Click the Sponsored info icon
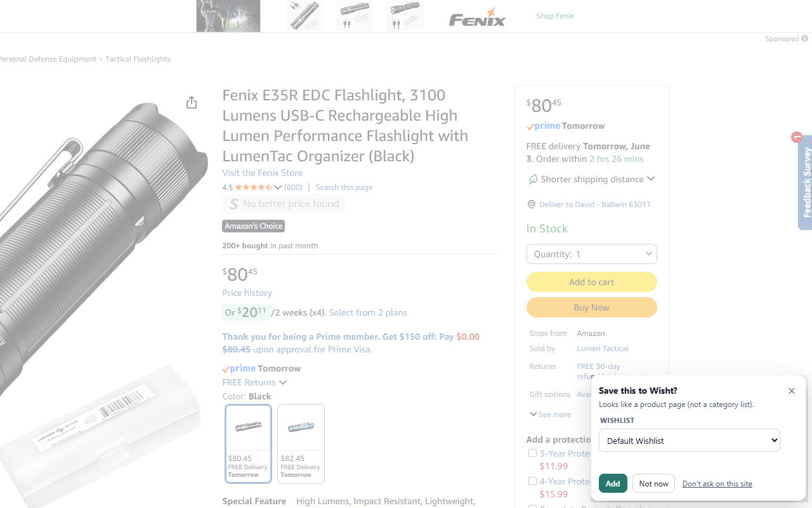This screenshot has width=812, height=508. pos(805,39)
